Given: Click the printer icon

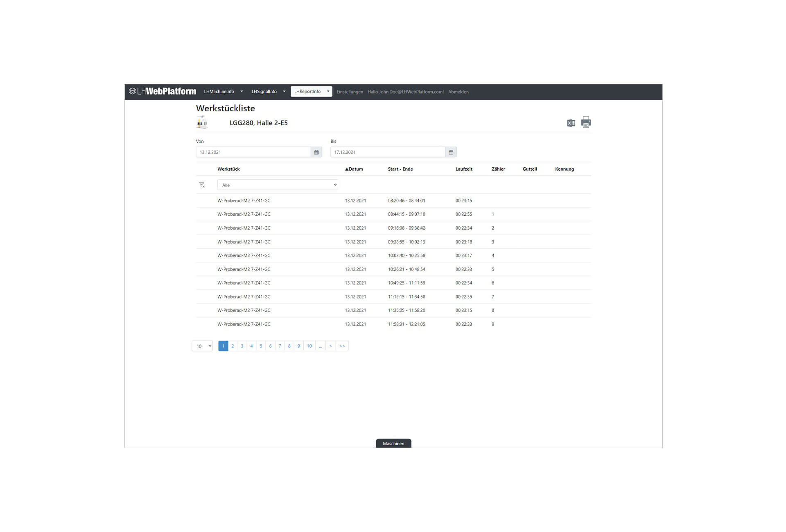Looking at the screenshot, I should [586, 122].
